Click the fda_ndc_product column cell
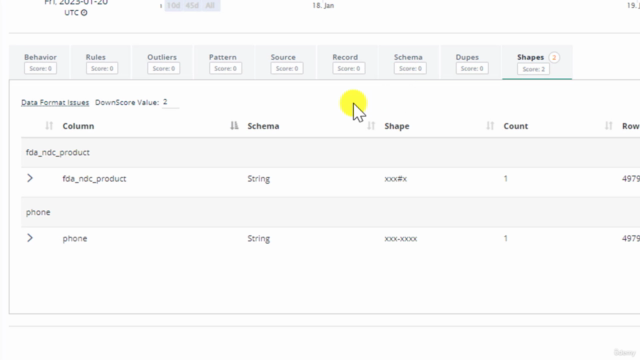 point(94,179)
